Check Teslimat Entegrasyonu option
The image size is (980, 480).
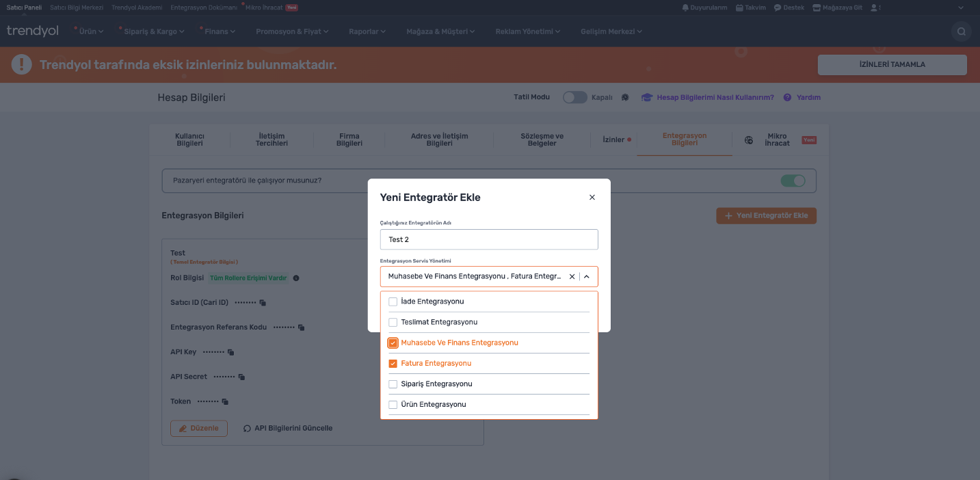pos(393,322)
